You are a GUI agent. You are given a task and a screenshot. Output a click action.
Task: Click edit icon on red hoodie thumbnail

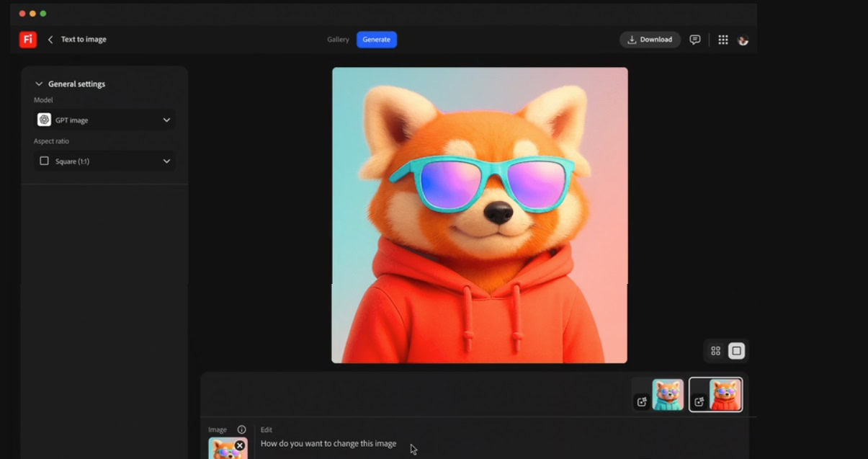click(x=699, y=402)
